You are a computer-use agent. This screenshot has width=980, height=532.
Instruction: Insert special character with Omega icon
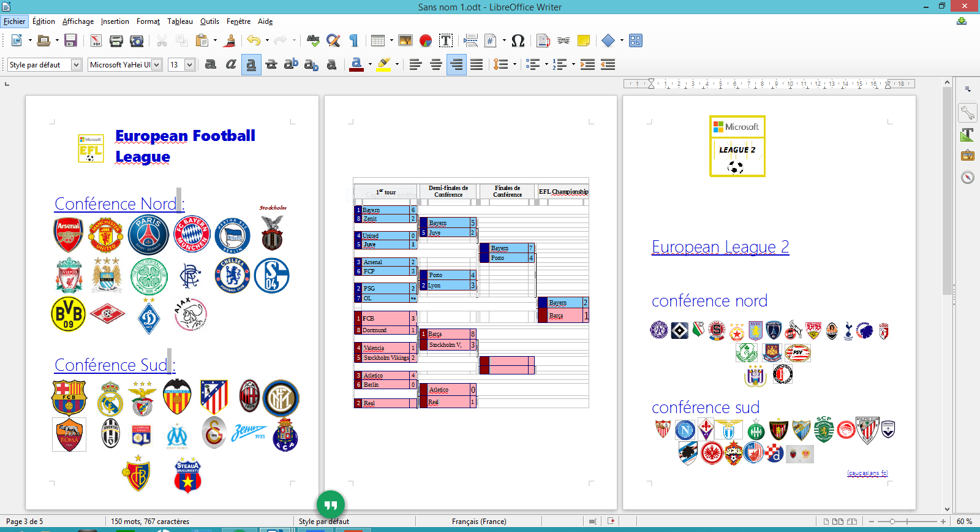point(518,41)
